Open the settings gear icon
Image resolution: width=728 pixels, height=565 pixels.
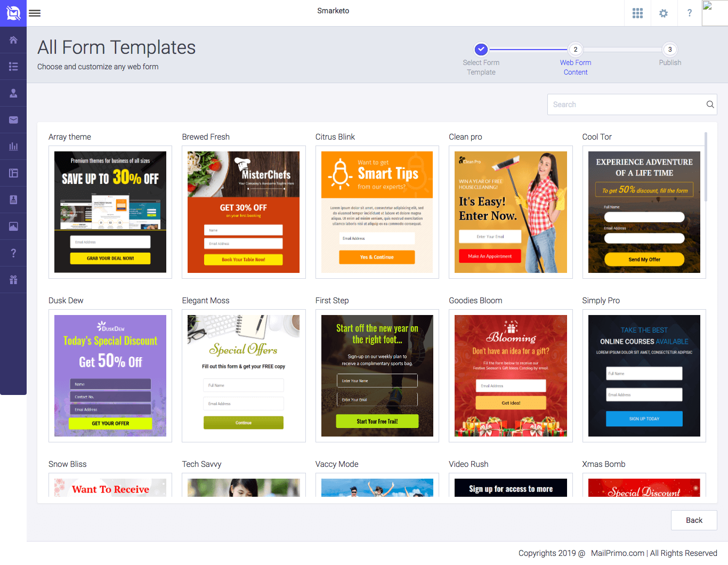(664, 13)
